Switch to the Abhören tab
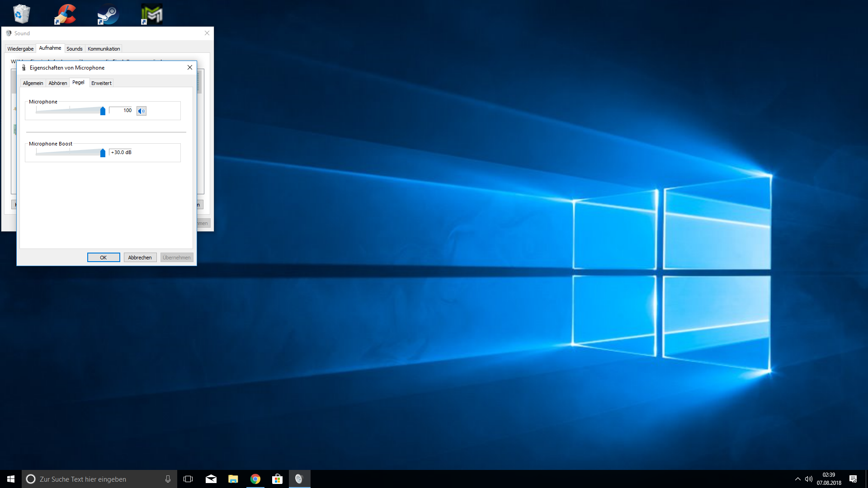 pos(58,83)
